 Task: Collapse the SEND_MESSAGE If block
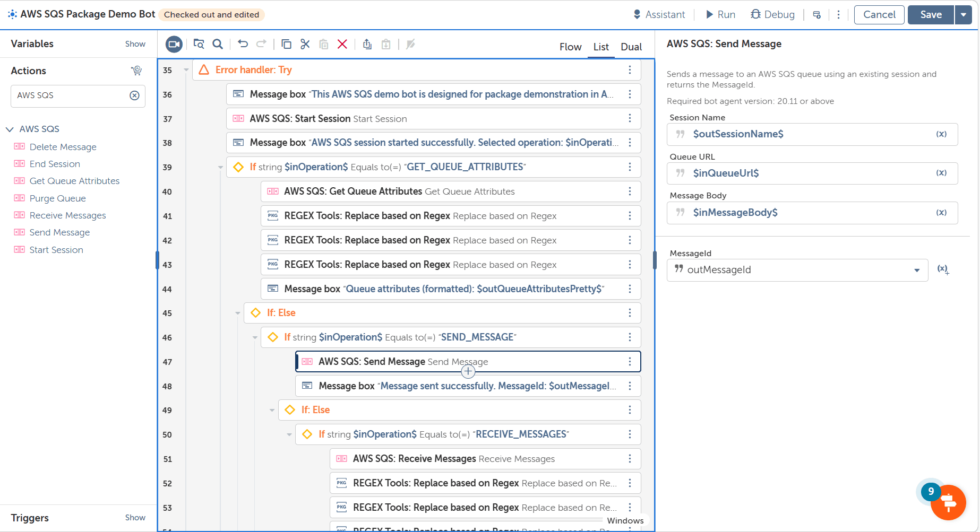coord(255,337)
